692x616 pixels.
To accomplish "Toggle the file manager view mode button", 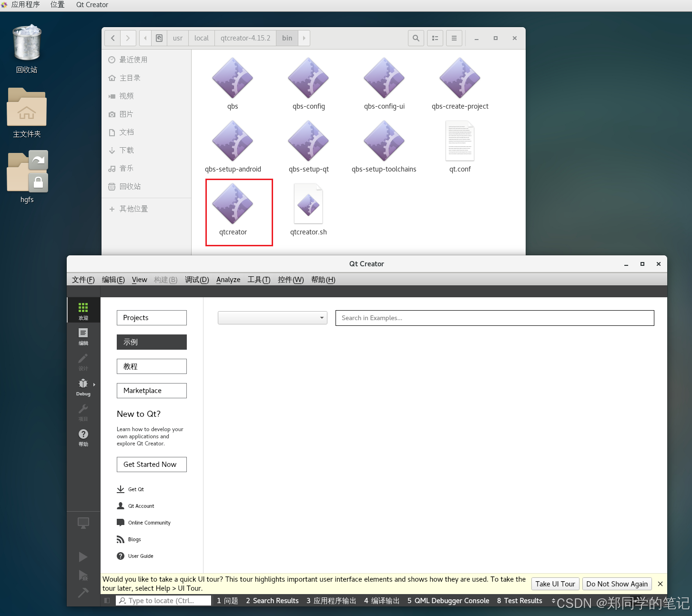I will (435, 38).
